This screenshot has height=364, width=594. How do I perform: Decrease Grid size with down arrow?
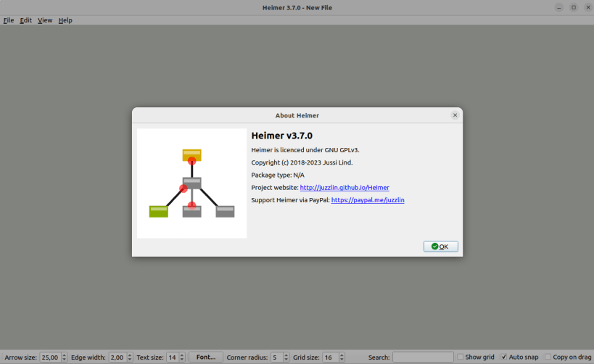(x=342, y=360)
